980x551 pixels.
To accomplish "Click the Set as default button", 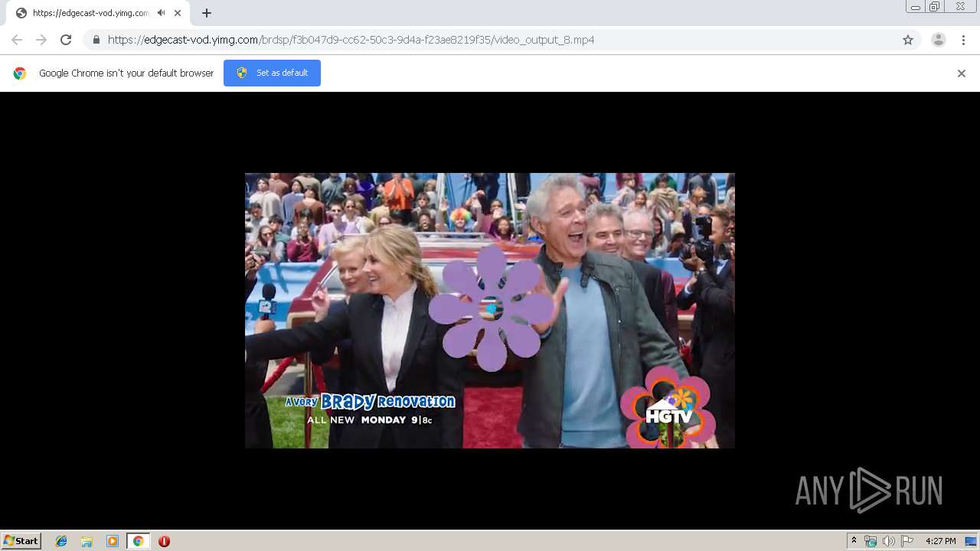I will [272, 73].
